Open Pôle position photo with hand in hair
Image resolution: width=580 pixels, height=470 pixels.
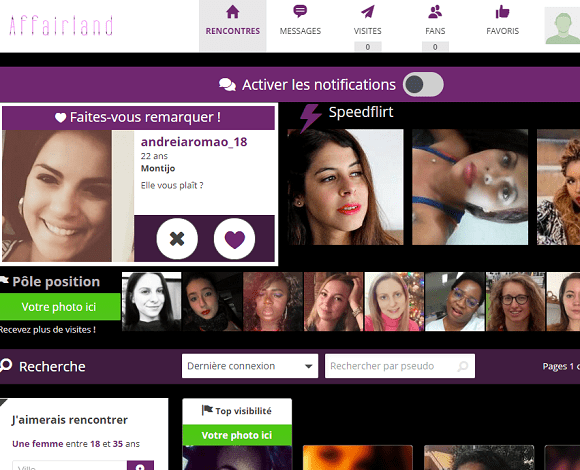click(334, 301)
